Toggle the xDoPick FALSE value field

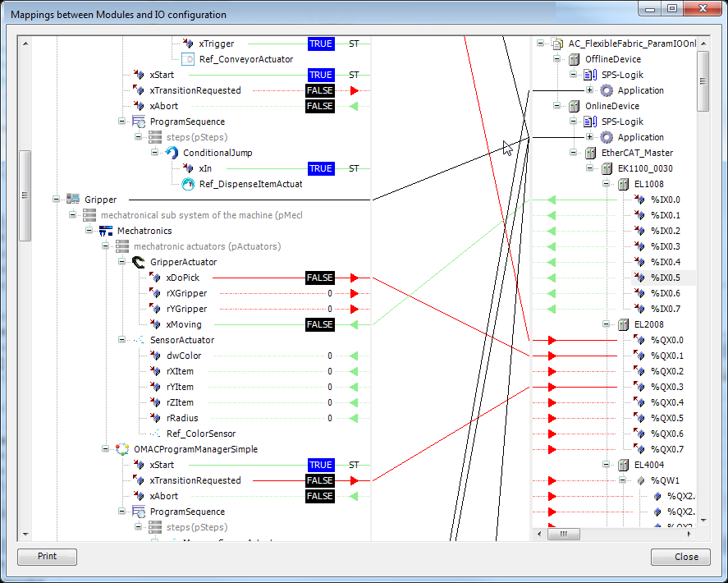(x=319, y=278)
